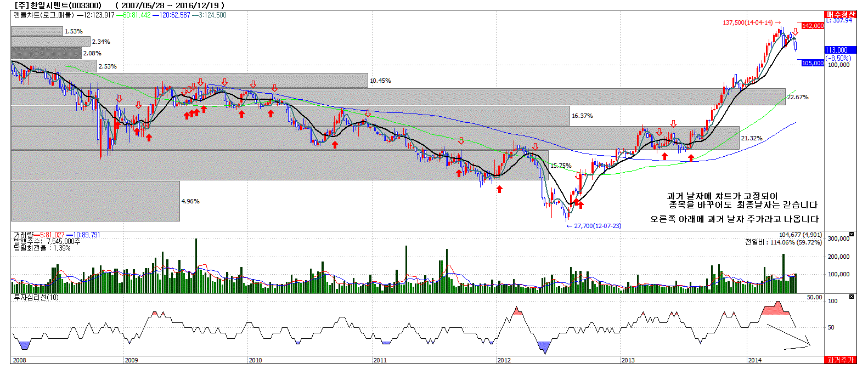Select the 3-period moving average legend
The height and width of the screenshot is (375, 868).
(209, 15)
